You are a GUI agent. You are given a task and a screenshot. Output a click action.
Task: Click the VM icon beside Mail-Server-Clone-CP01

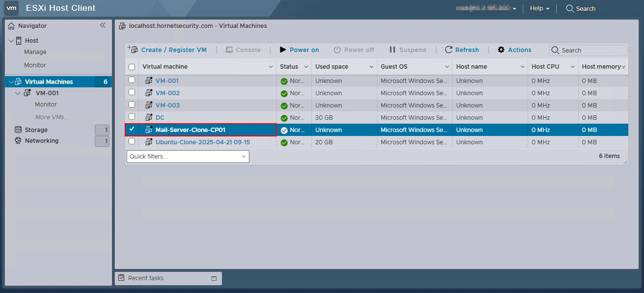(x=149, y=130)
